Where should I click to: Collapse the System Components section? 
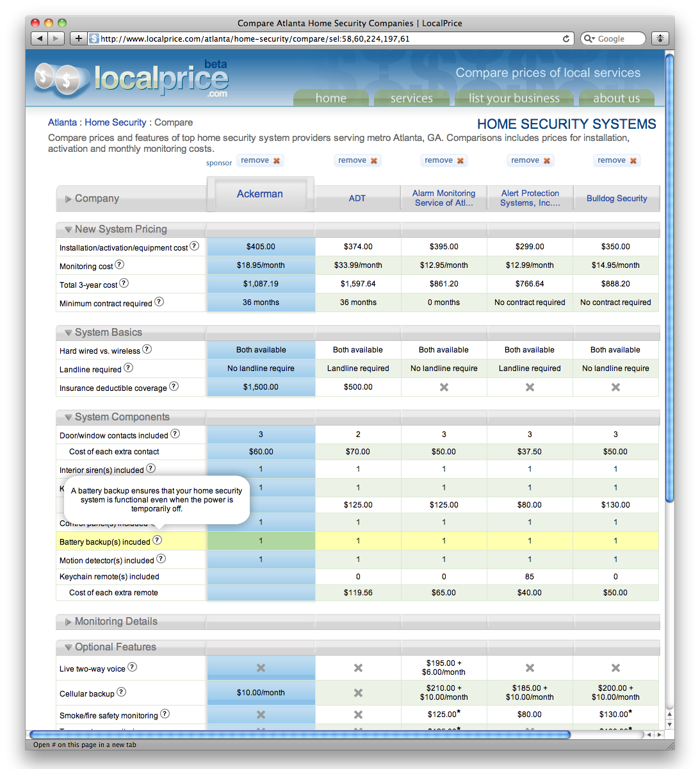[x=69, y=417]
